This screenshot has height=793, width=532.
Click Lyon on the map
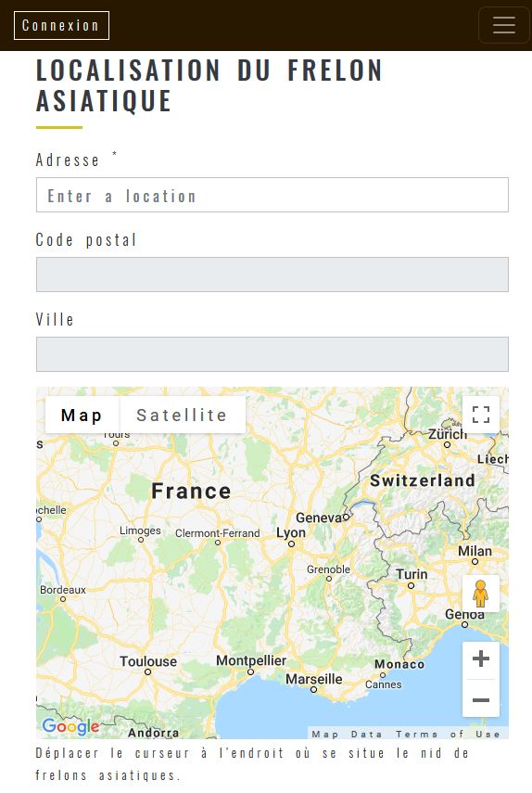[x=291, y=533]
